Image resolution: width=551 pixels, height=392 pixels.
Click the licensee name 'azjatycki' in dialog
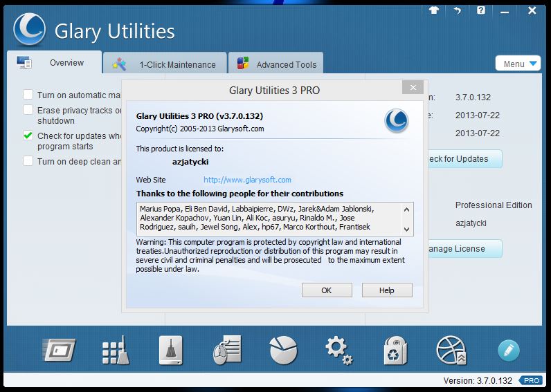click(x=190, y=162)
